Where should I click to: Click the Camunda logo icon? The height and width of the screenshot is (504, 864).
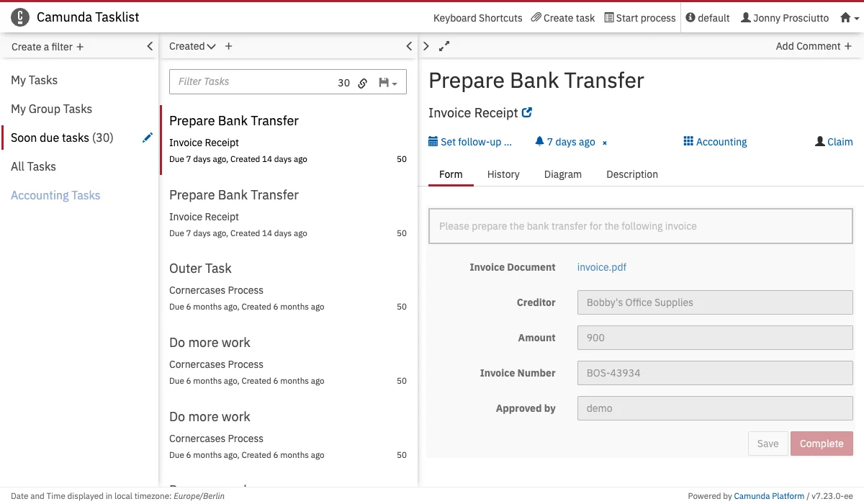(x=20, y=17)
